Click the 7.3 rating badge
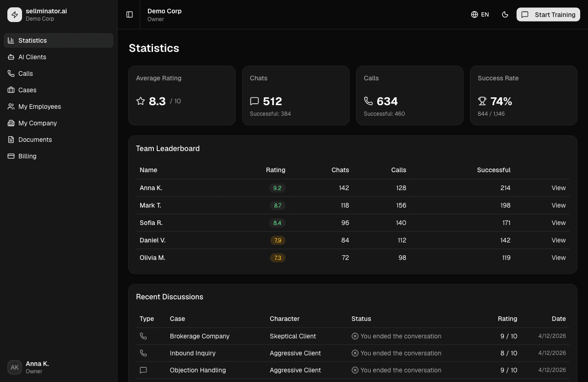The width and height of the screenshot is (588, 382). click(277, 258)
